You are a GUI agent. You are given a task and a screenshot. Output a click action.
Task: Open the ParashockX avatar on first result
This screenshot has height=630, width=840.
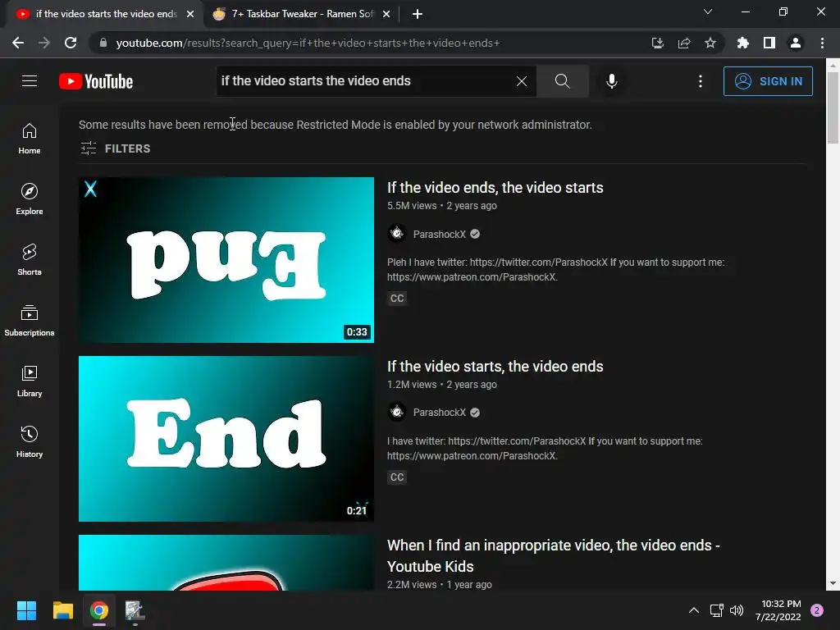[397, 234]
